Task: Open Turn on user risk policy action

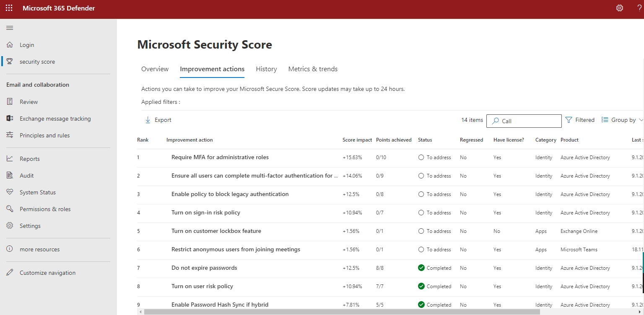Action: [x=202, y=287]
